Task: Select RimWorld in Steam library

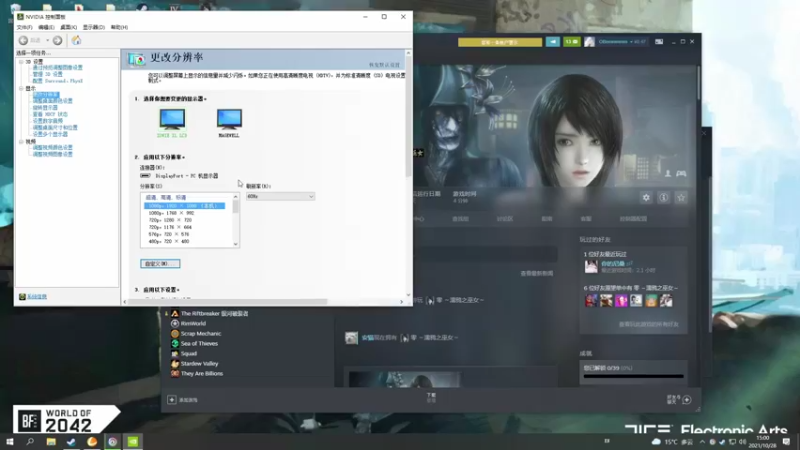Action: (193, 323)
